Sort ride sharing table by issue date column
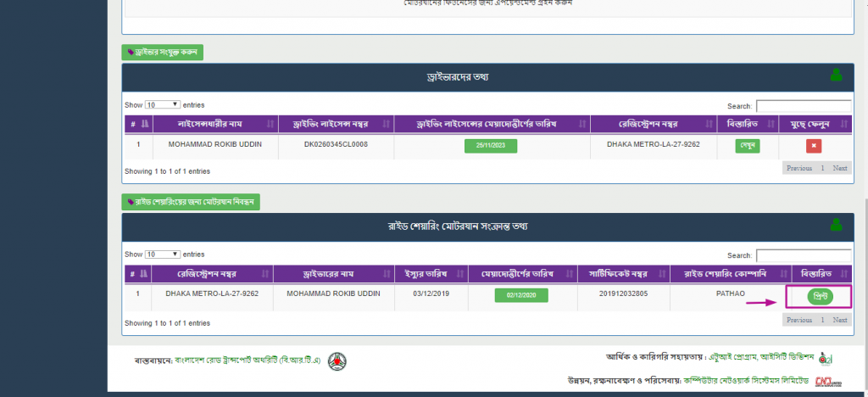Image resolution: width=868 pixels, height=397 pixels. coord(431,273)
